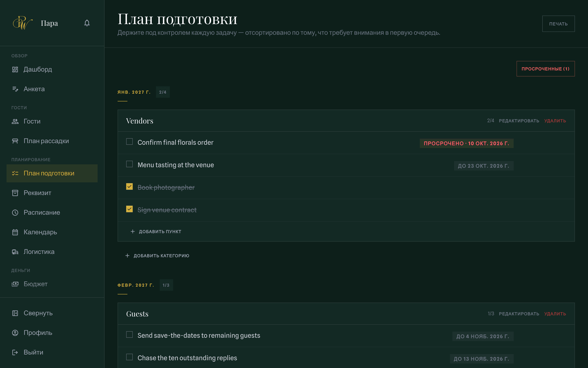The width and height of the screenshot is (588, 368).
Task: Click the План рассадки table icon
Action: click(15, 141)
